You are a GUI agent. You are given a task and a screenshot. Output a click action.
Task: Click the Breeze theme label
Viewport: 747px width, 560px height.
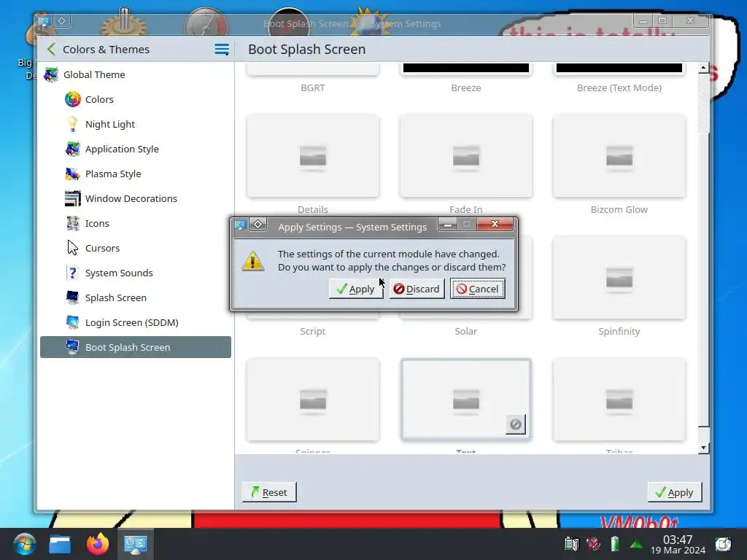click(x=466, y=88)
